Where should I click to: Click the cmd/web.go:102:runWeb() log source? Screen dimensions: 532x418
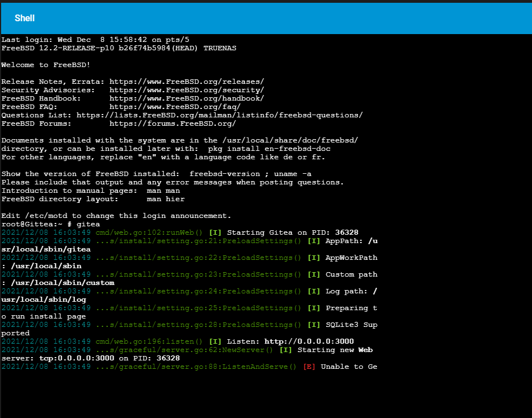149,232
